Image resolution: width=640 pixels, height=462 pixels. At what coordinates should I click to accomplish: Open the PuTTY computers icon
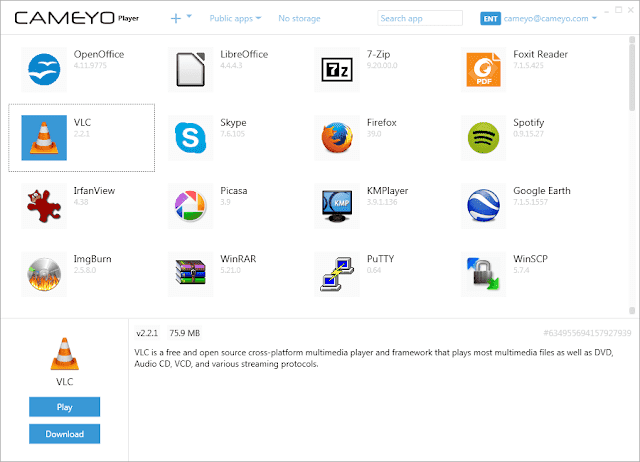click(x=337, y=274)
